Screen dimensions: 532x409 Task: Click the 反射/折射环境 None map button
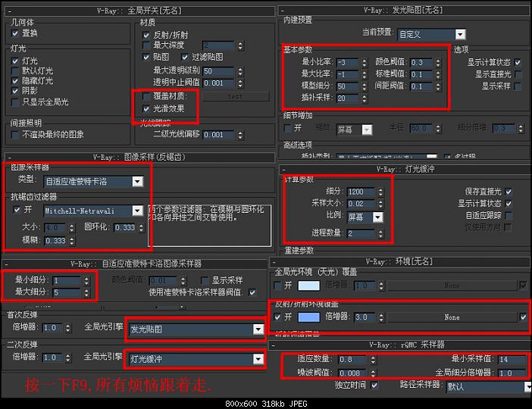(452, 317)
